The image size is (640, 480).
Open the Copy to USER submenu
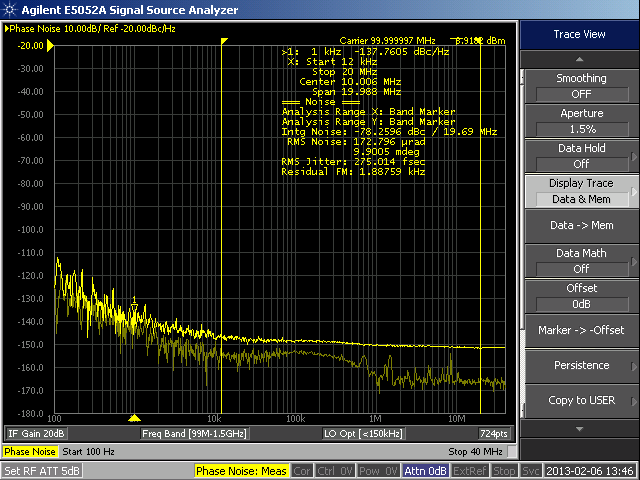[581, 400]
